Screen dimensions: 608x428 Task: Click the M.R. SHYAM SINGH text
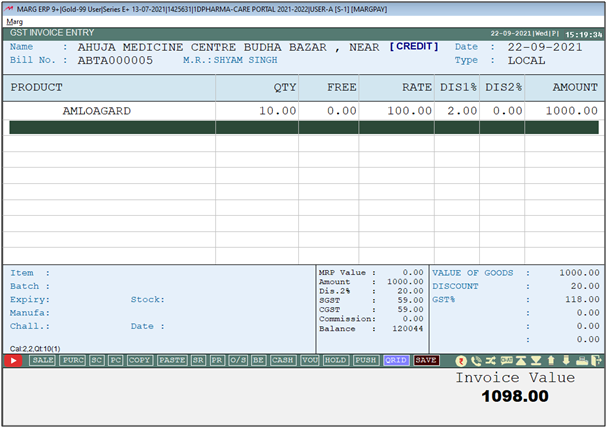coord(230,60)
